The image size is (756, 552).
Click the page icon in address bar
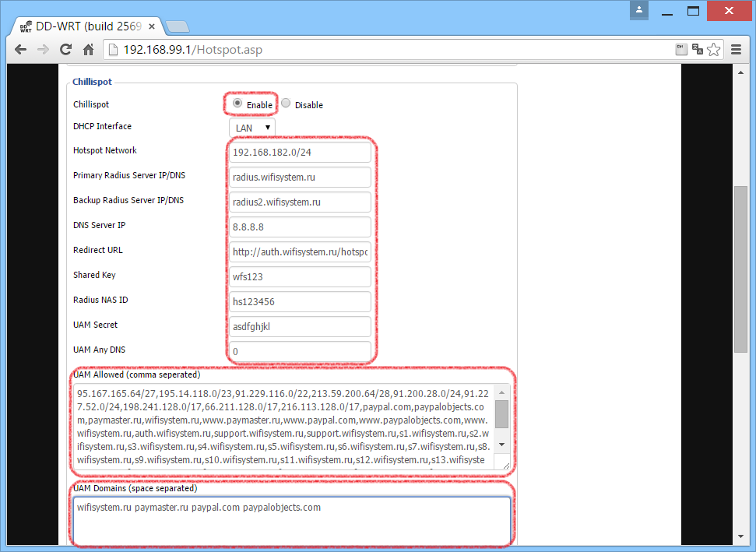point(113,50)
